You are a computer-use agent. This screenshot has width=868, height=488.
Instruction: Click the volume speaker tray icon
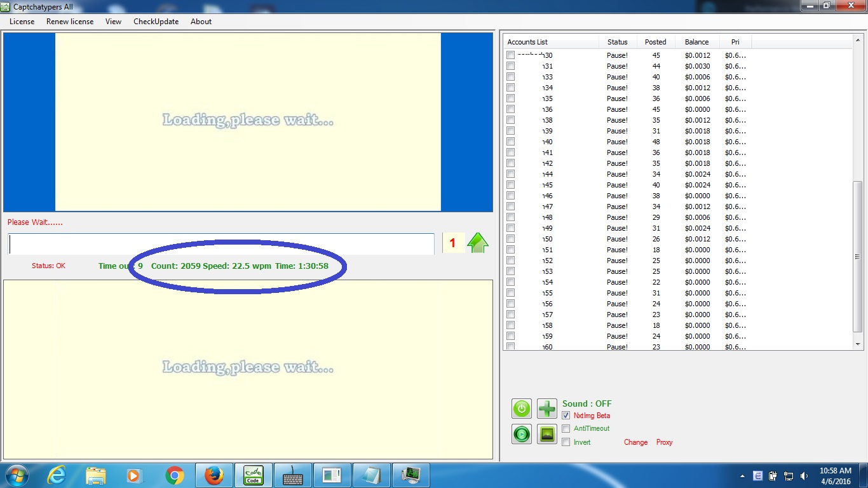[804, 476]
